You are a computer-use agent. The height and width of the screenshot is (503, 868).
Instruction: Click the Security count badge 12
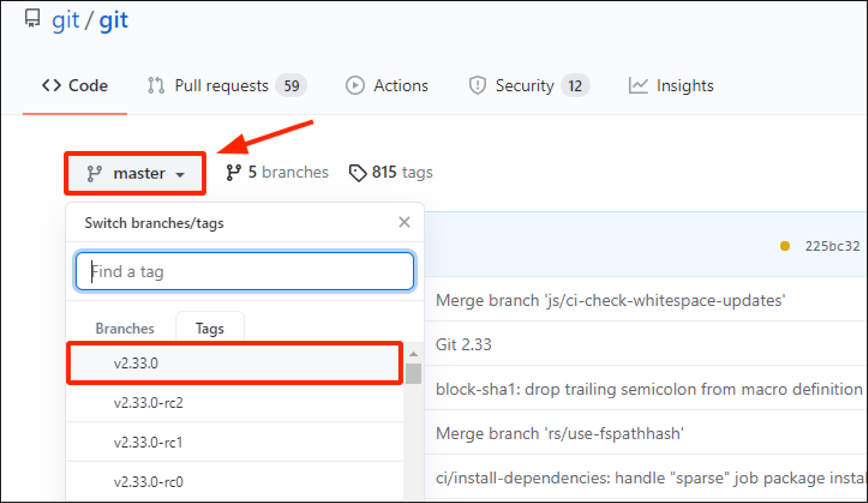coord(575,85)
